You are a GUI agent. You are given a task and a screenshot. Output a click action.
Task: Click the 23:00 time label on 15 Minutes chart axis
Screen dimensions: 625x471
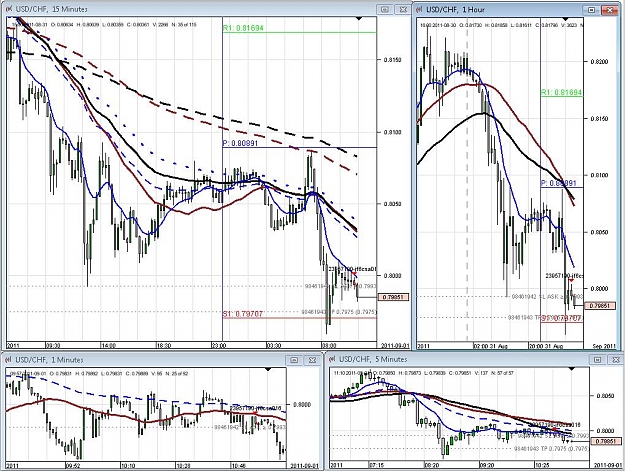[219, 345]
